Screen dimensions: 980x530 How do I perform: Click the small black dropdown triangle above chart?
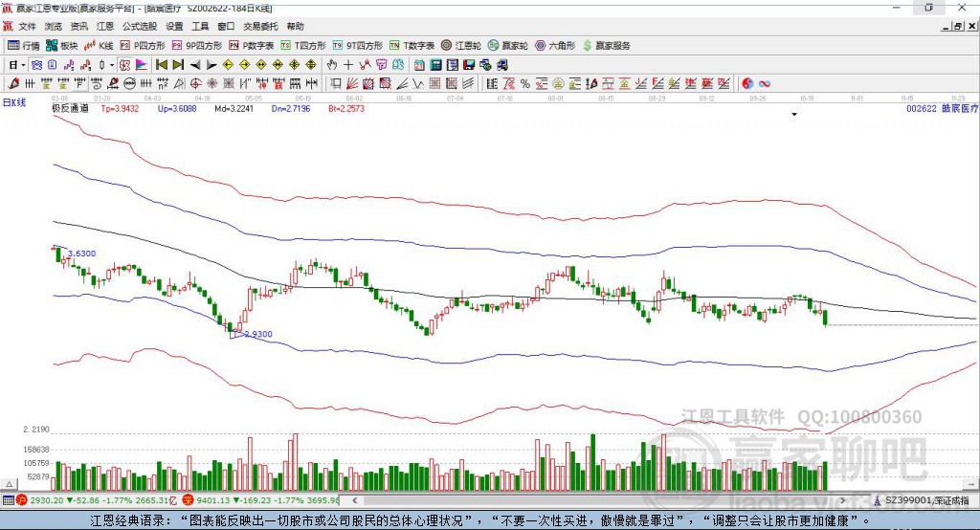794,115
